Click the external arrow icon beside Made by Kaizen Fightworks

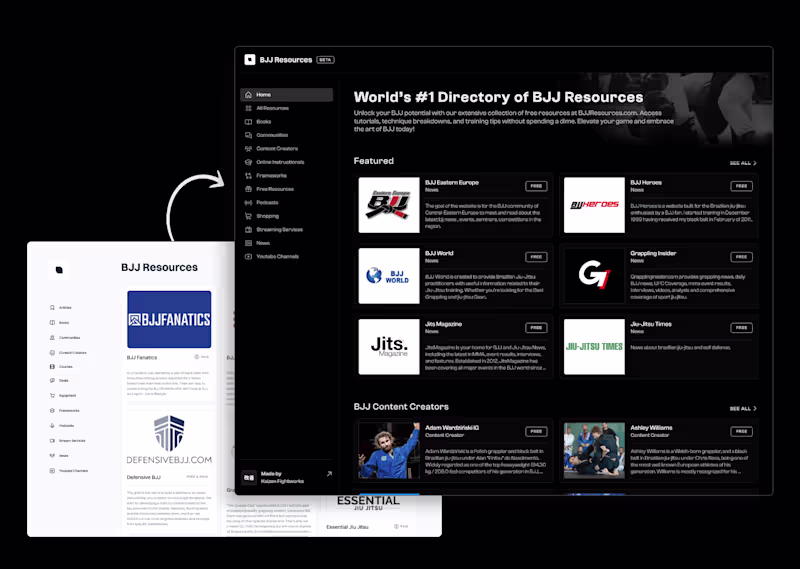pos(329,474)
